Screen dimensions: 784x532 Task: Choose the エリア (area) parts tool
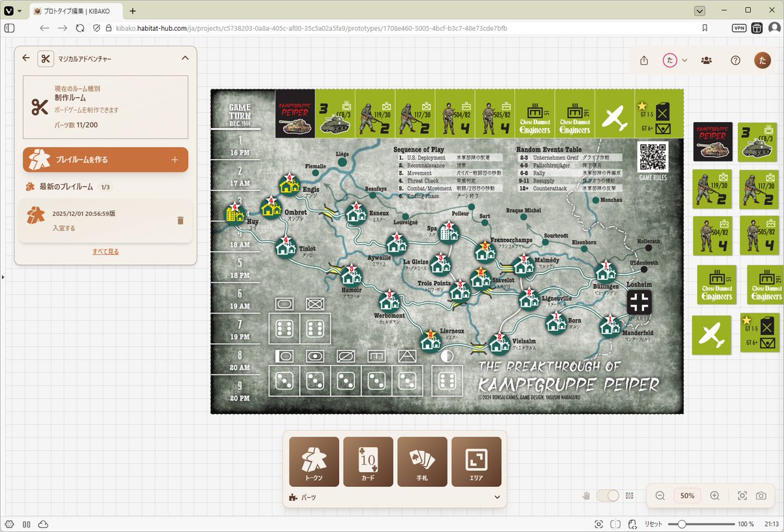pyautogui.click(x=476, y=462)
